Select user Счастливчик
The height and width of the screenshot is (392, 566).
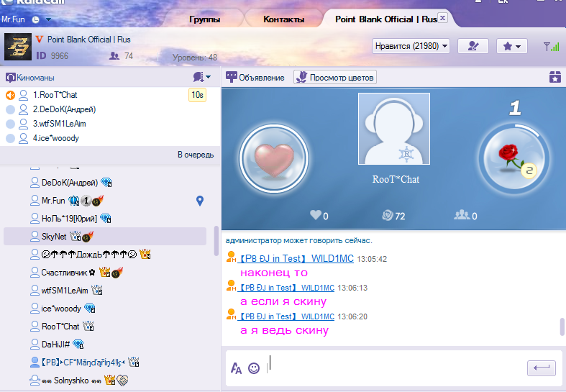[x=105, y=273]
